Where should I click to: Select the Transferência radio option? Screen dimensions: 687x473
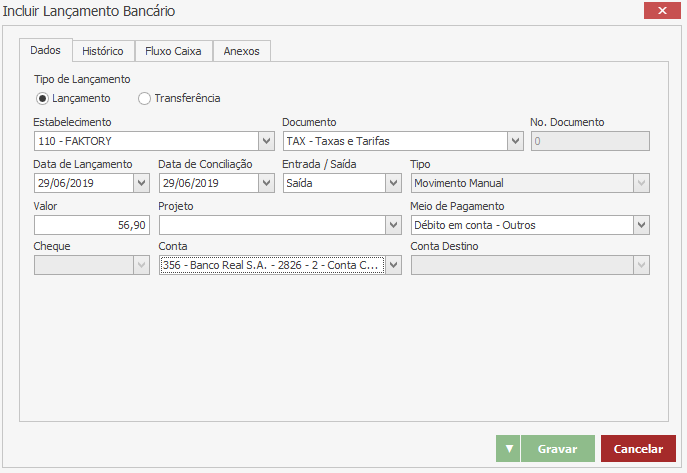(x=145, y=99)
